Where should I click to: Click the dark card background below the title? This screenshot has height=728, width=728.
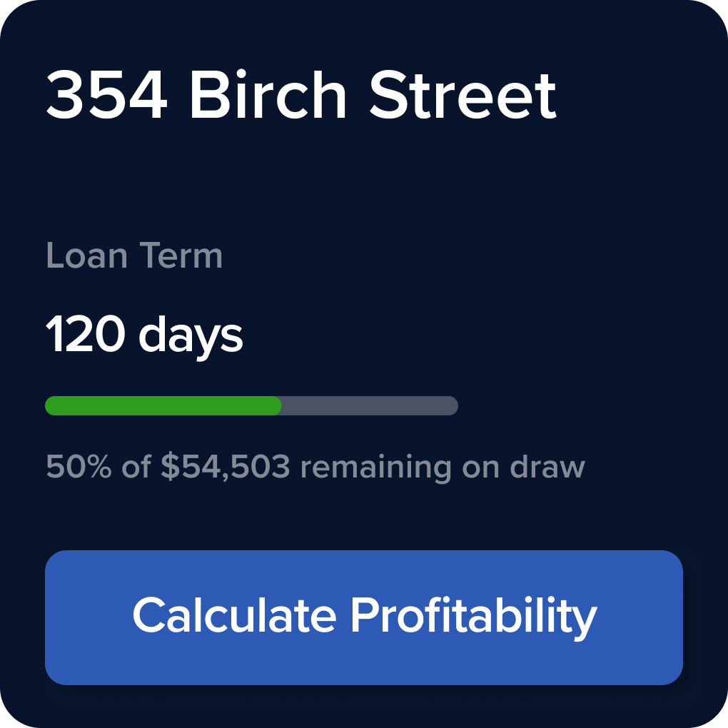click(x=364, y=178)
